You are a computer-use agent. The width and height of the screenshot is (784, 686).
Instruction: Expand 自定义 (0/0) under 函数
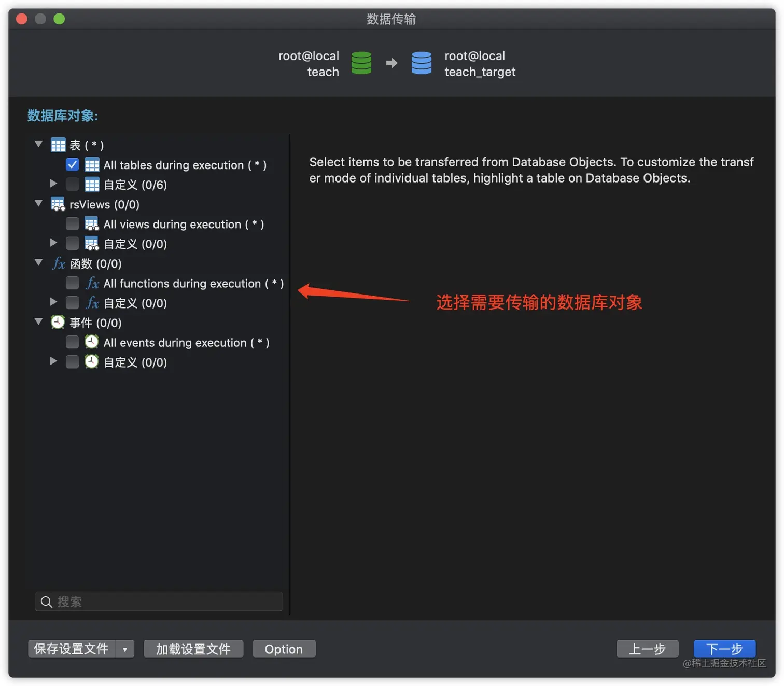coord(53,302)
